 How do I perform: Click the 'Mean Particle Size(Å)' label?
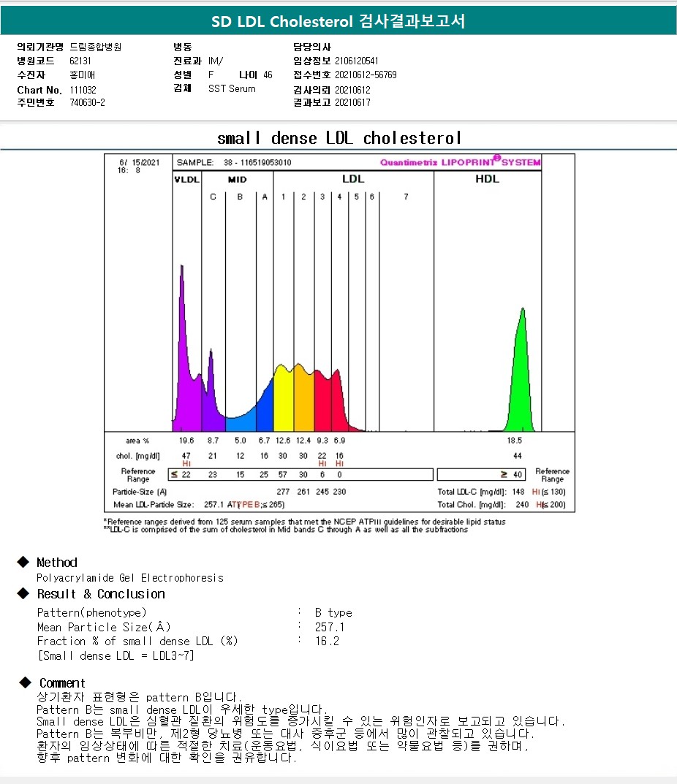pyautogui.click(x=104, y=627)
